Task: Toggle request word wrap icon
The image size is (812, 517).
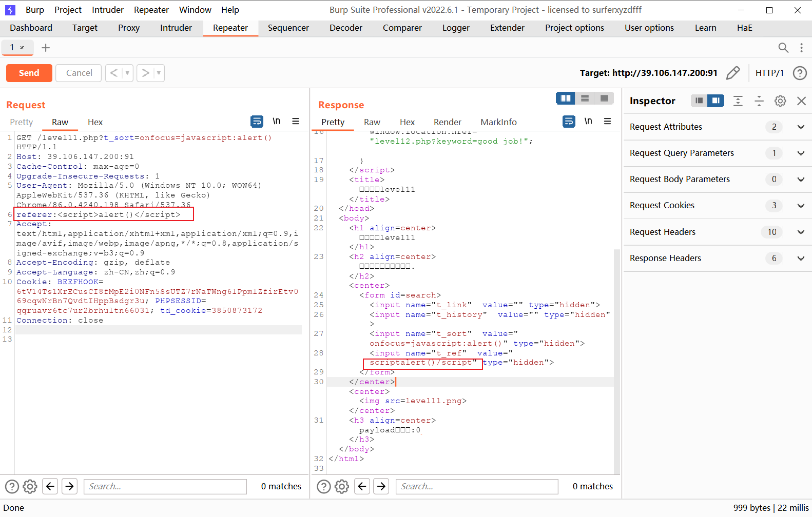Action: [x=257, y=122]
